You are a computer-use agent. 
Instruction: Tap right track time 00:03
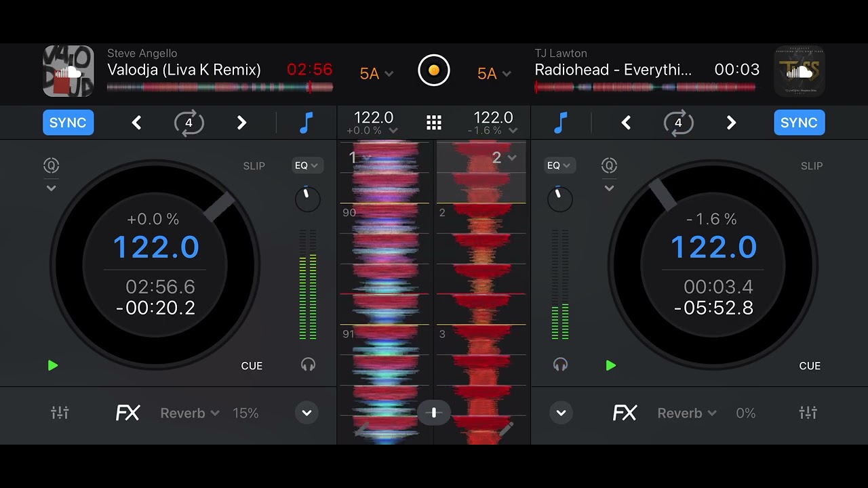(737, 70)
